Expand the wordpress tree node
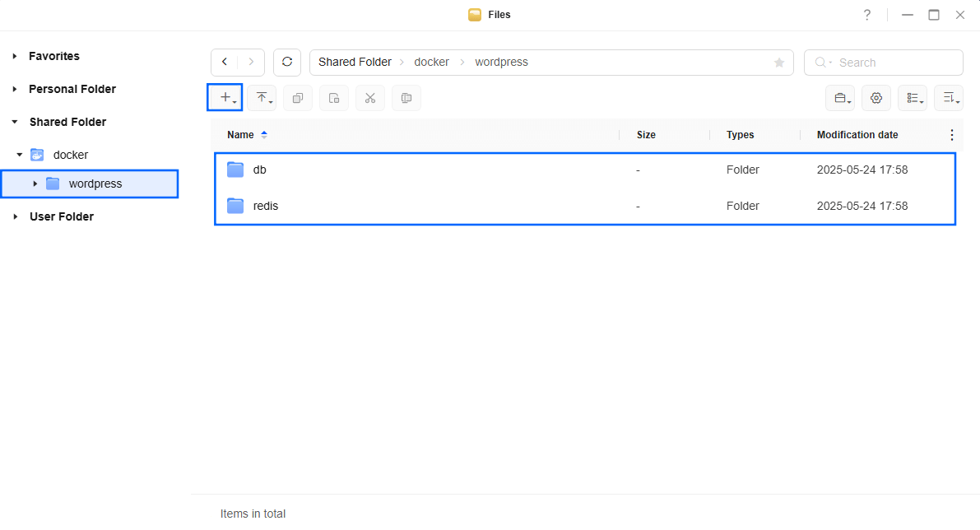The width and height of the screenshot is (980, 530). 35,184
